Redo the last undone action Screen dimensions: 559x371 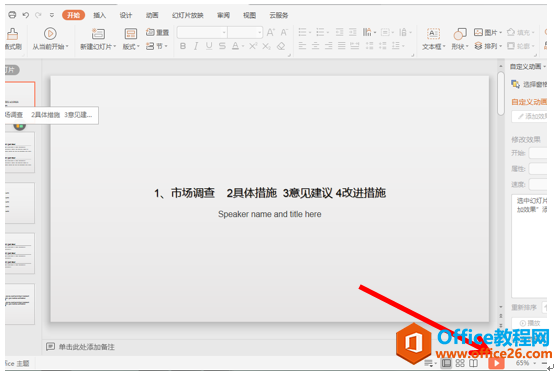point(38,15)
